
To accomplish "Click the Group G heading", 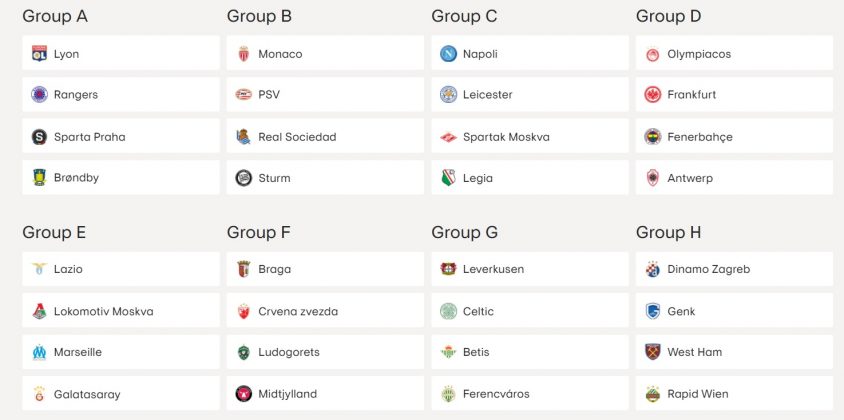I will coord(464,232).
